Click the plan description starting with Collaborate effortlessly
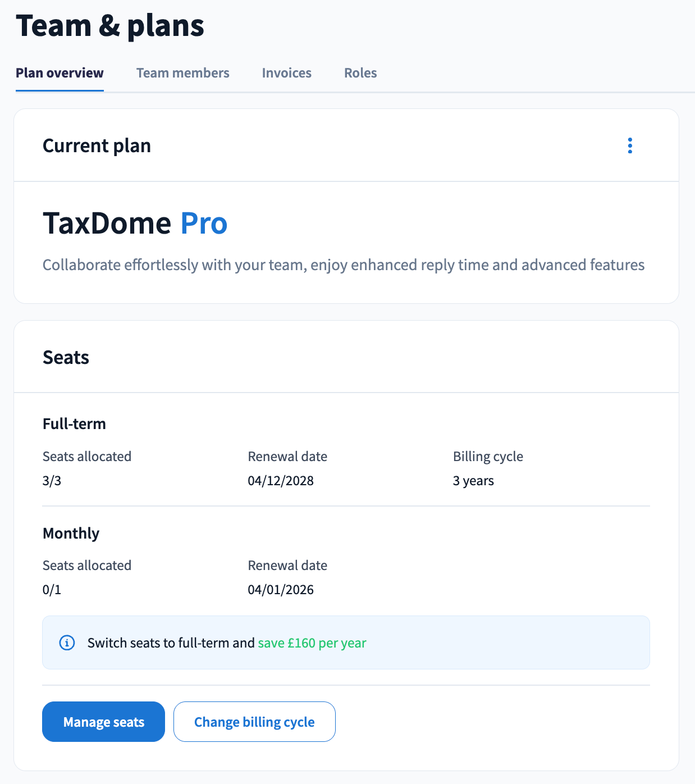The image size is (695, 784). (x=343, y=265)
